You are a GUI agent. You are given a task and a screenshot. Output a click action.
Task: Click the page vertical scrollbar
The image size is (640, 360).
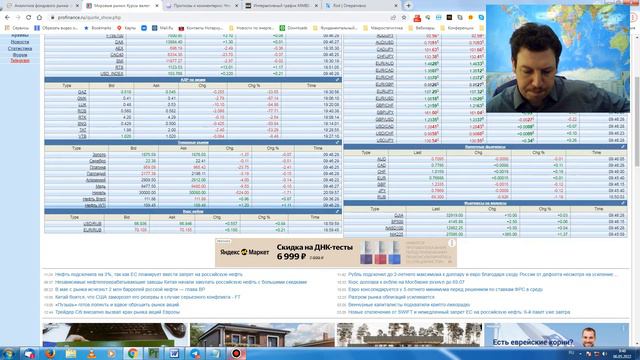[x=636, y=122]
